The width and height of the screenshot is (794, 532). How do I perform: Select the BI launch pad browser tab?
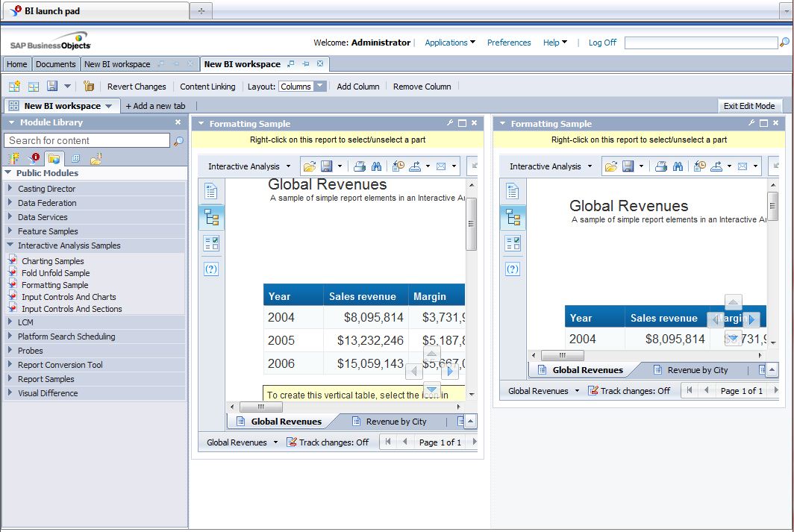point(96,10)
